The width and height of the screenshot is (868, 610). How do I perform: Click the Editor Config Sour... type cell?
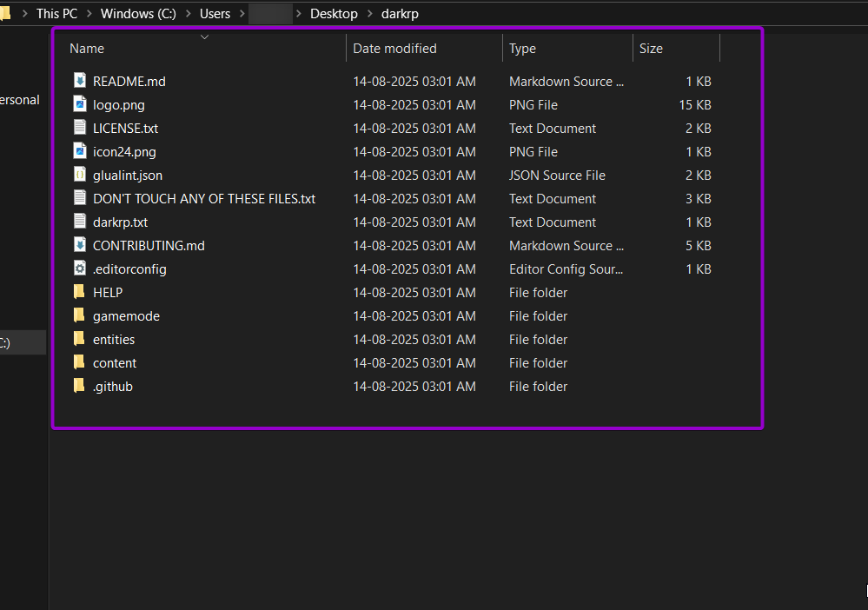pos(567,269)
